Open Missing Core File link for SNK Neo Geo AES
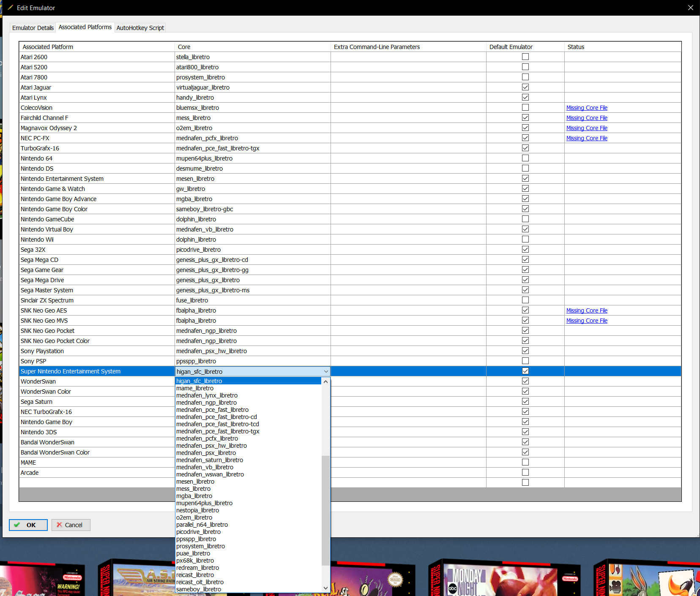This screenshot has height=596, width=700. 587,310
